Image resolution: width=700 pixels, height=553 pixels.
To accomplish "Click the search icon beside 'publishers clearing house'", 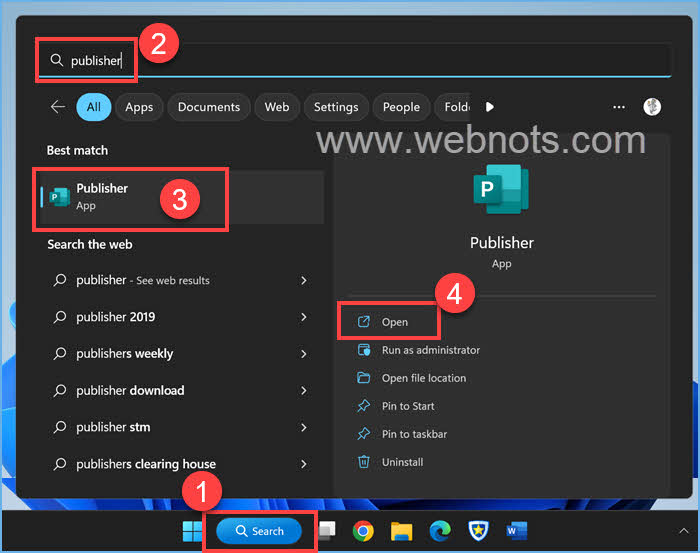I will tap(60, 464).
